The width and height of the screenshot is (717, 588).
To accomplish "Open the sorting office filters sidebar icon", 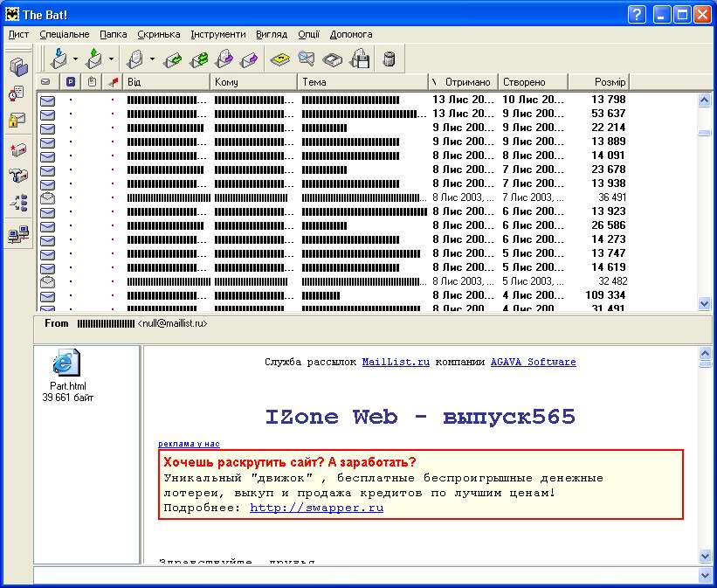I will (x=18, y=202).
